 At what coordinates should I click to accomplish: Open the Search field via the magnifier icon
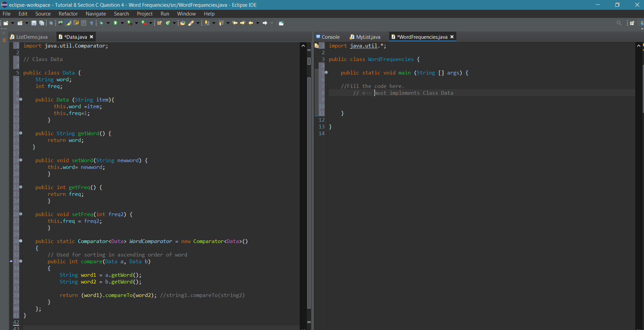tap(619, 23)
